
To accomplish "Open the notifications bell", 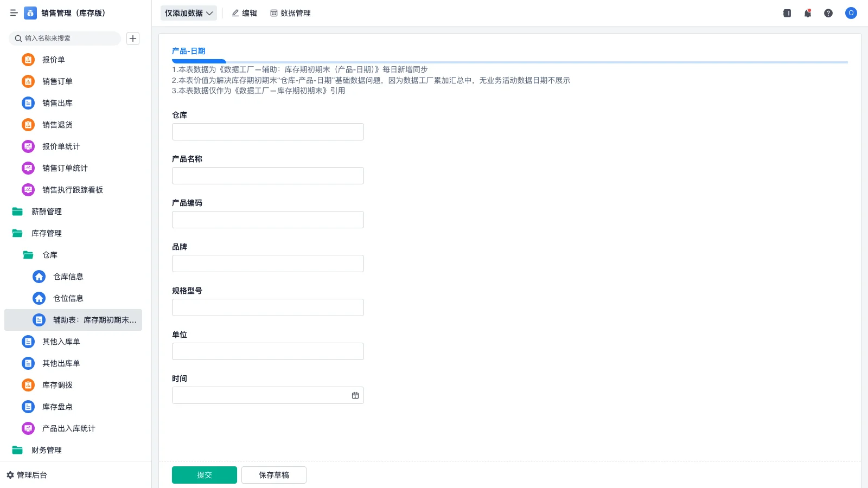I will pyautogui.click(x=807, y=13).
